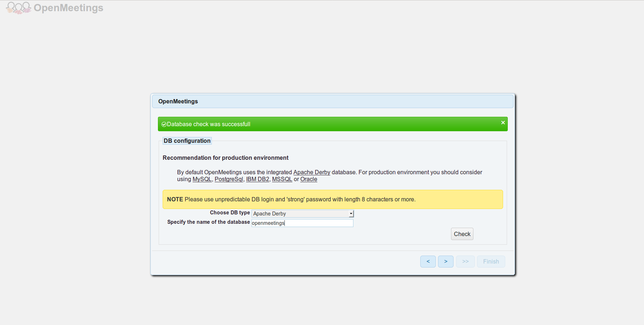Click the disabled skip-to-last button
Viewport: 644px width, 325px height.
click(x=465, y=261)
